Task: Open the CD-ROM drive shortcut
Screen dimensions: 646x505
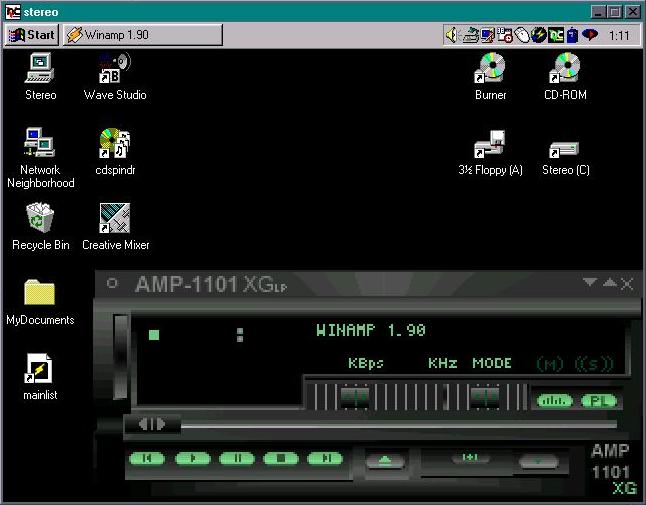Action: [565, 77]
